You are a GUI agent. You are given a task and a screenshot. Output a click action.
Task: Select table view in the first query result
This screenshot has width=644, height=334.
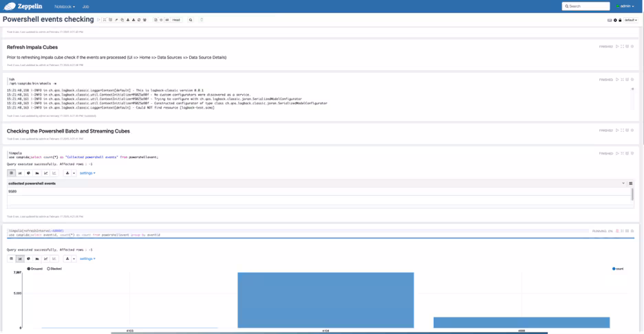pos(11,173)
